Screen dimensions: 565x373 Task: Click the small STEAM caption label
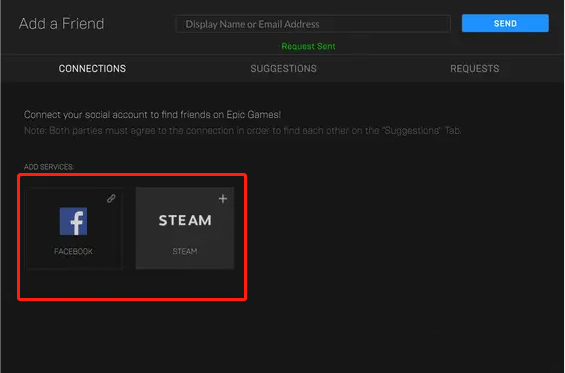click(185, 251)
